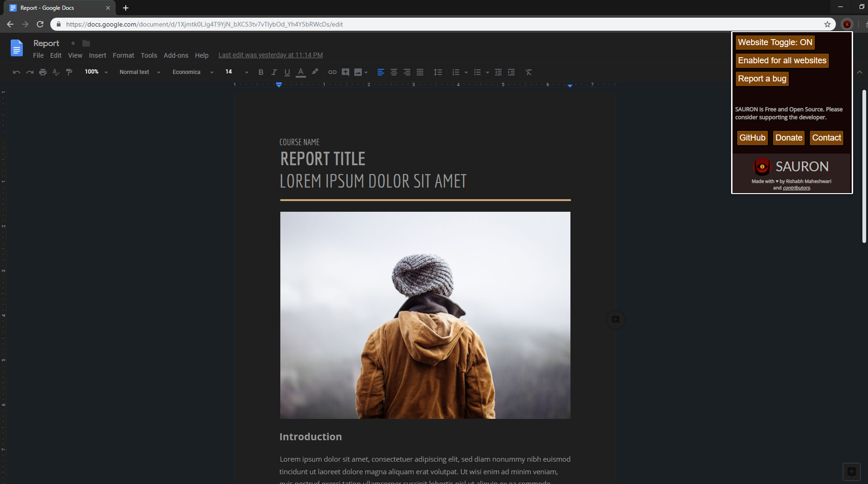Decrease indent
Viewport: 868px width, 484px height.
498,72
